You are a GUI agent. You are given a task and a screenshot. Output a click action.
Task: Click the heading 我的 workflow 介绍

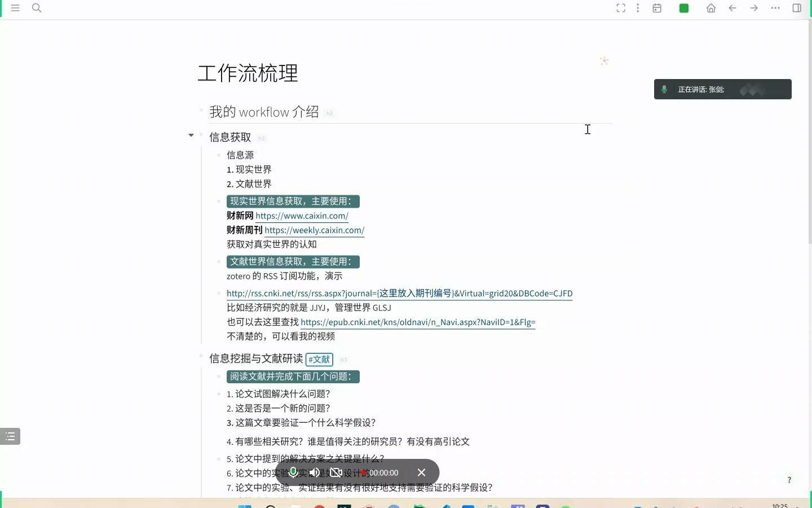click(264, 112)
